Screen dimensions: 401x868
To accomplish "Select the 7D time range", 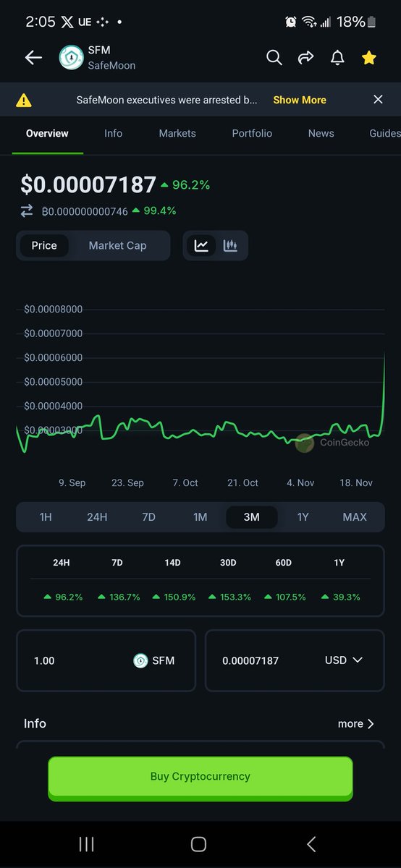I will [x=148, y=517].
